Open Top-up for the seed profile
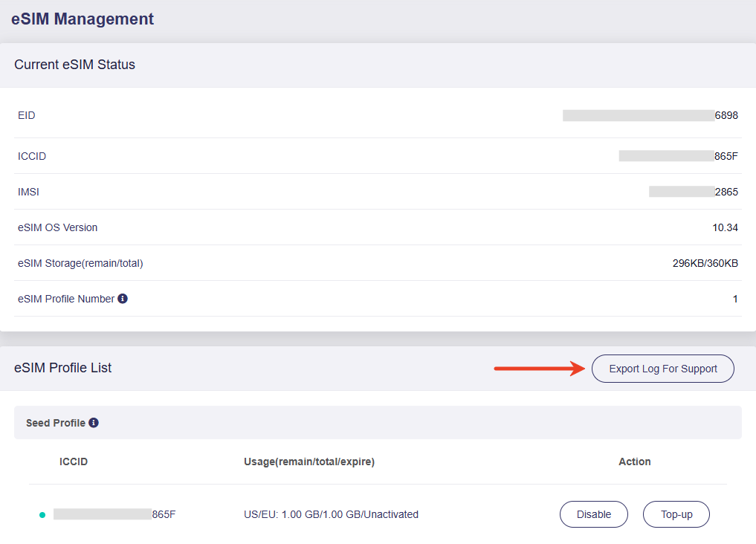 pyautogui.click(x=676, y=514)
